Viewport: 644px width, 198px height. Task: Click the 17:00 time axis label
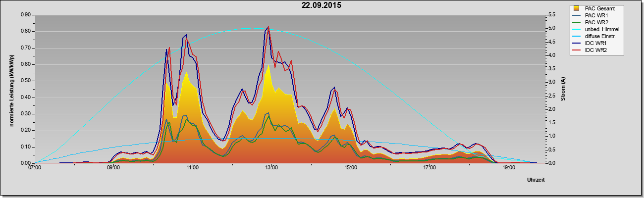(x=429, y=168)
